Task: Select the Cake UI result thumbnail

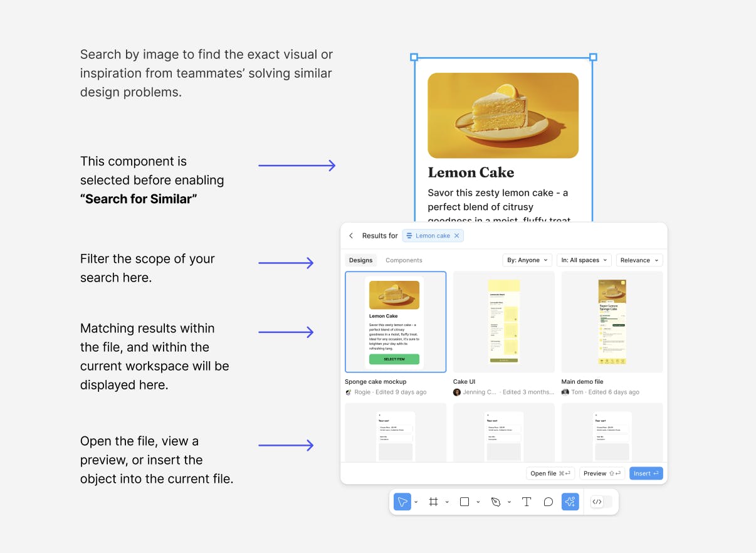Action: coord(504,322)
